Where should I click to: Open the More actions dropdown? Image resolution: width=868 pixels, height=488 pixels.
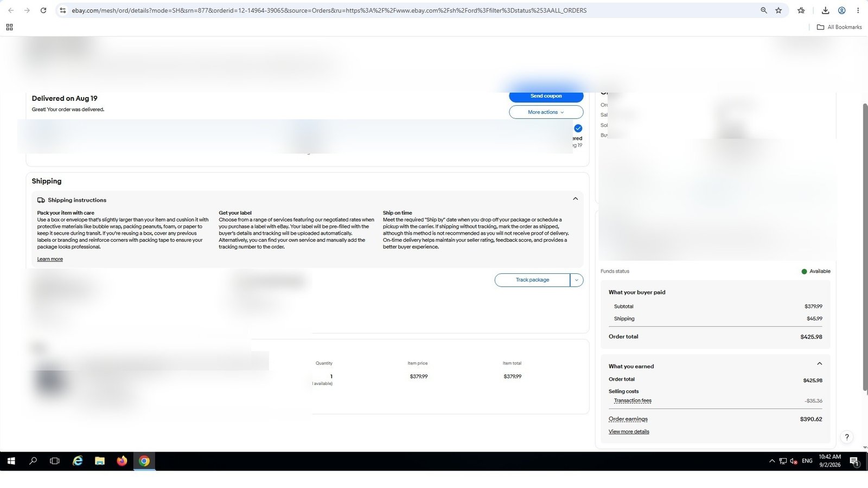point(546,112)
